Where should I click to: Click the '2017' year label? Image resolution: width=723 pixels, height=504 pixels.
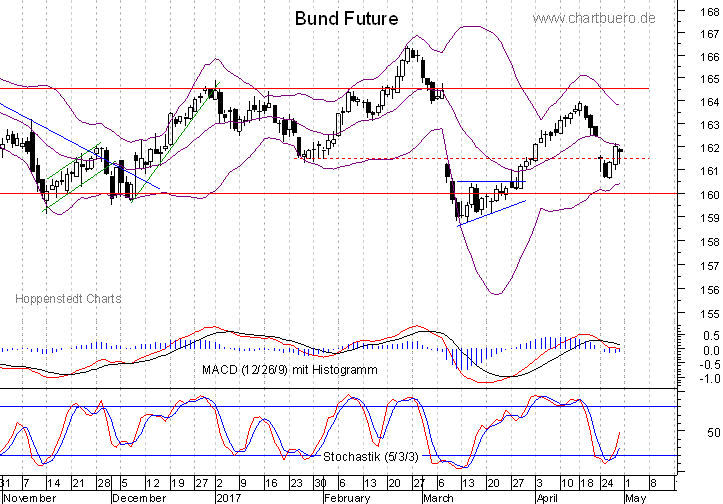[229, 498]
